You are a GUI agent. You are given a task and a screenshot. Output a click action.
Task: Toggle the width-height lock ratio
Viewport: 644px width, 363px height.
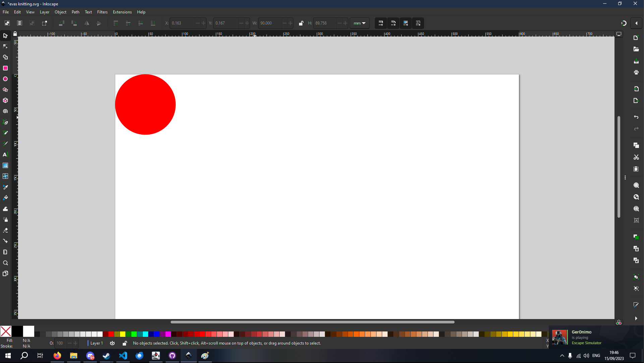(x=301, y=23)
